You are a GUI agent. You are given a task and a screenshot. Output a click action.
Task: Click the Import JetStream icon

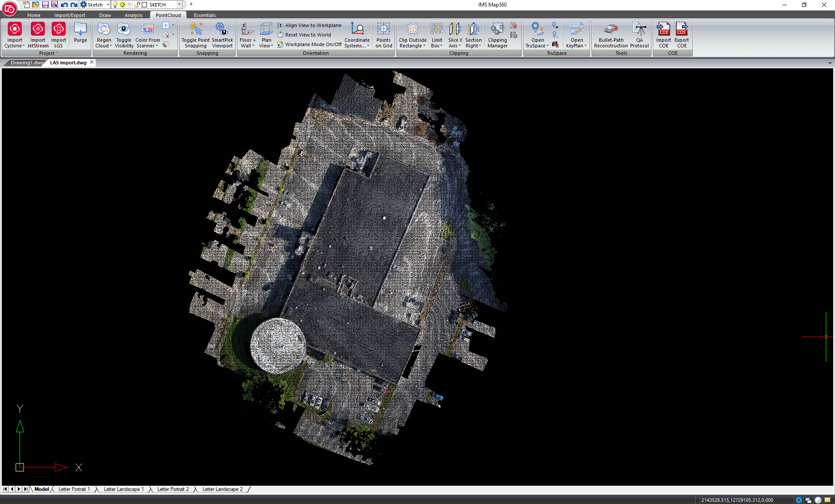pos(38,30)
